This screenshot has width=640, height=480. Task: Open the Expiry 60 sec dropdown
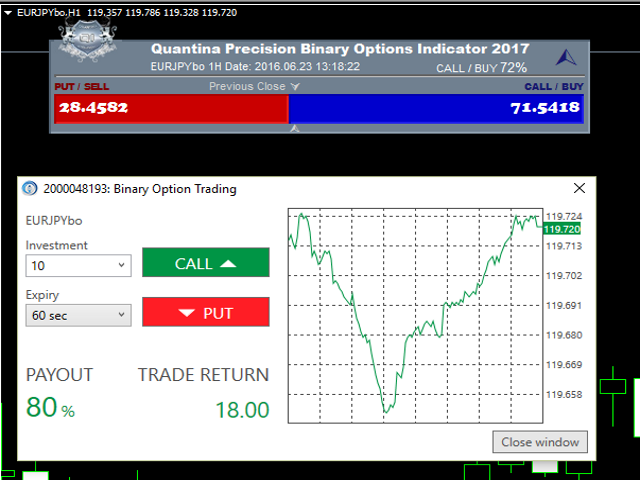pos(78,315)
